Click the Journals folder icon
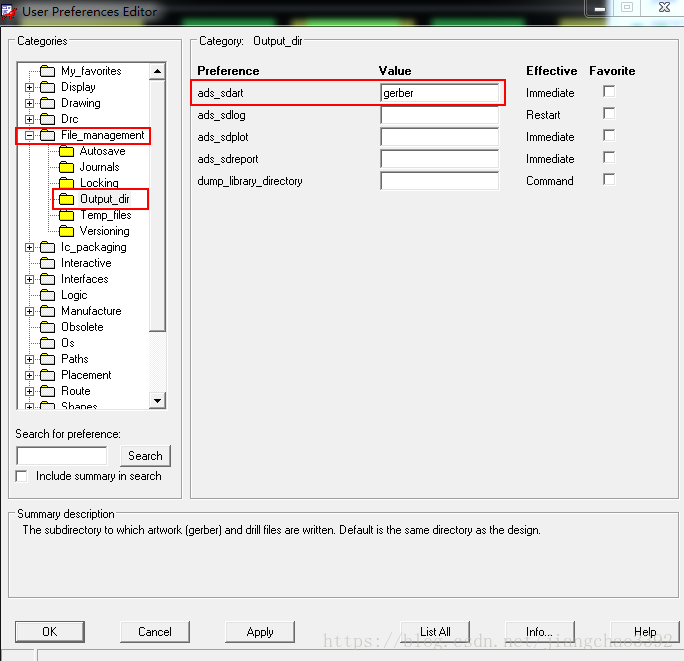Image resolution: width=684 pixels, height=661 pixels. (66, 167)
